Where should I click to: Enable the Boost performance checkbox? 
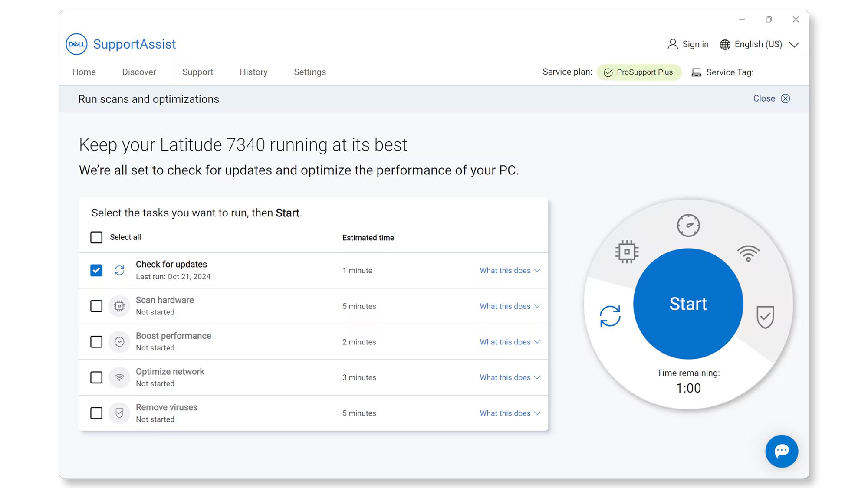[96, 342]
